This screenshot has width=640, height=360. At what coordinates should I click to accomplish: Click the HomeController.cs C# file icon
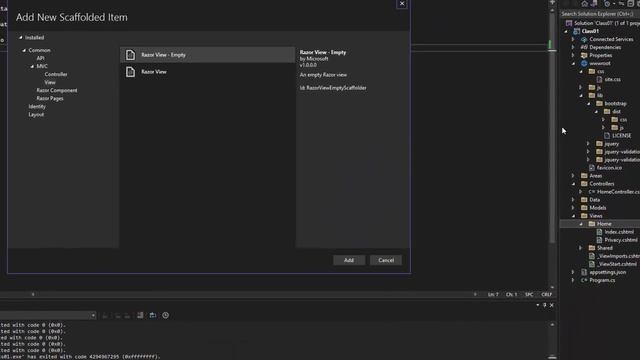(x=591, y=192)
